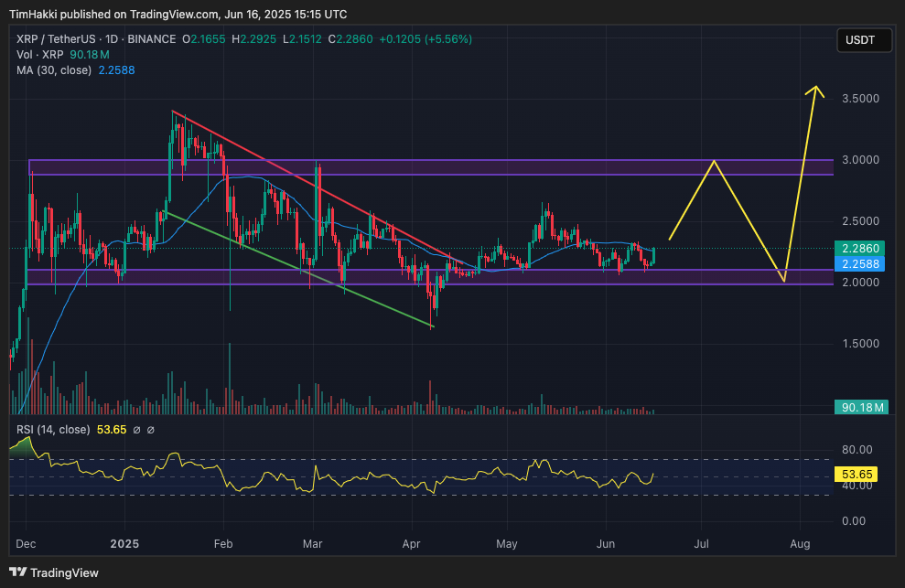The image size is (905, 588).
Task: Click the C2.2860 close value
Action: click(x=350, y=39)
